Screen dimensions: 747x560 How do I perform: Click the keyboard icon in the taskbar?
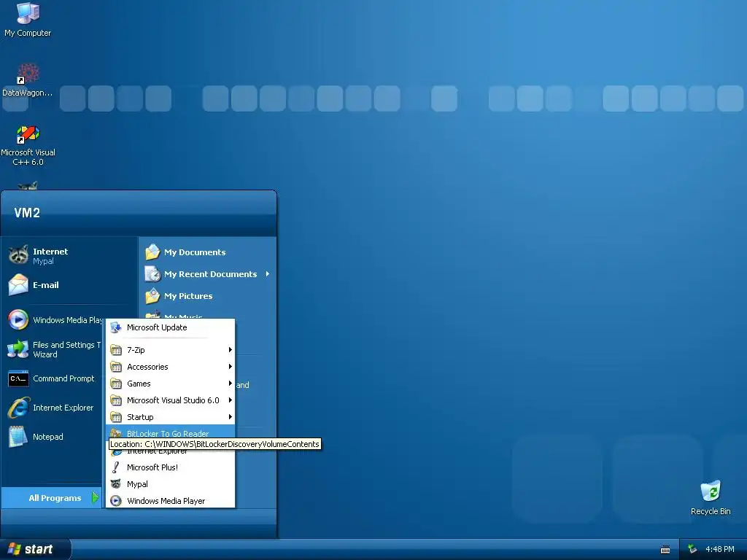point(665,550)
